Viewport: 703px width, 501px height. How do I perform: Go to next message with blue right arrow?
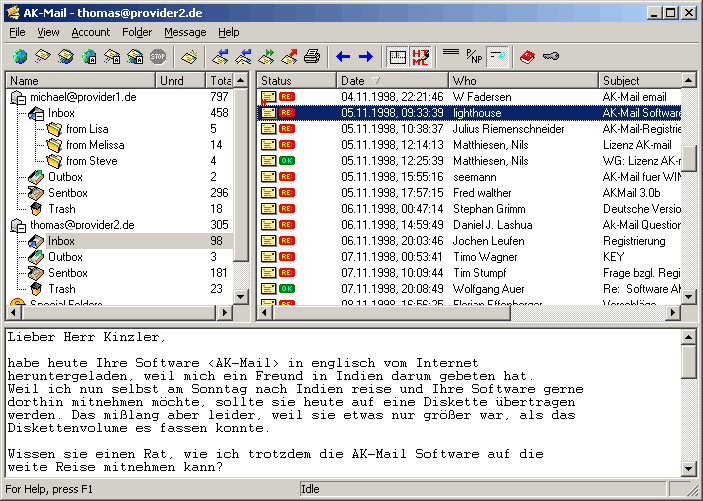pyautogui.click(x=366, y=57)
